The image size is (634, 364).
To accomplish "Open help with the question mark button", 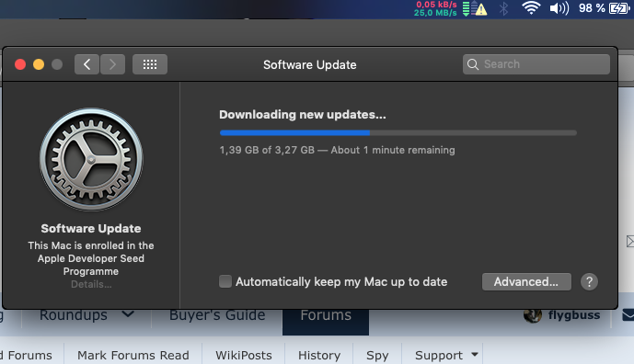I will (x=589, y=281).
